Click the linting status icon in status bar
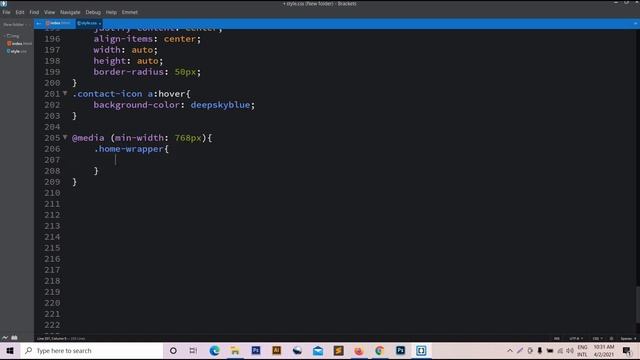 611,338
